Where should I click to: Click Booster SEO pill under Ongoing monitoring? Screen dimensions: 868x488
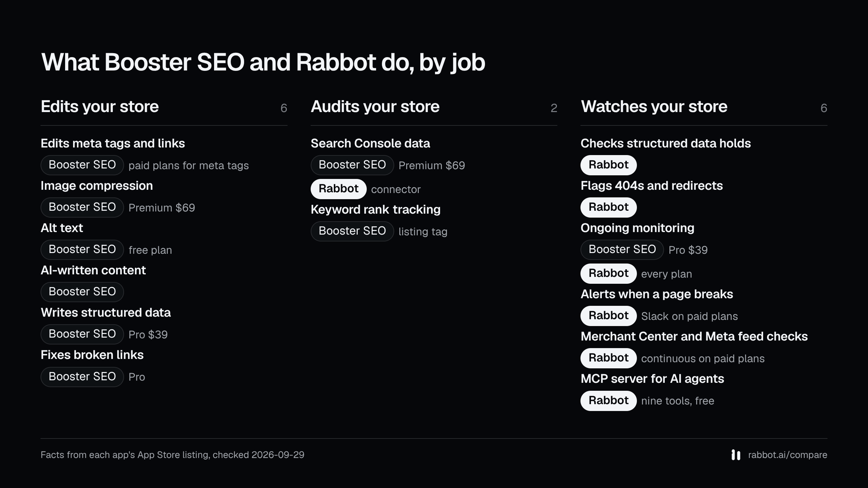click(622, 249)
